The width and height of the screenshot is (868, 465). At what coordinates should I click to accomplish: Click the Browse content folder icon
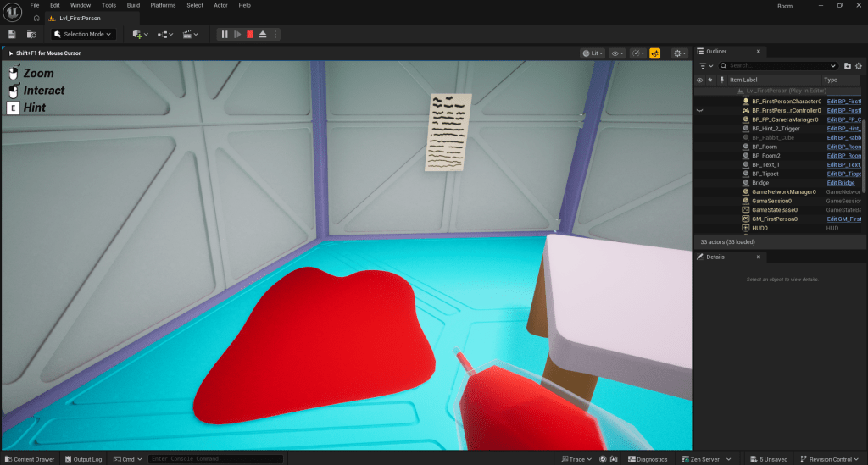(31, 34)
